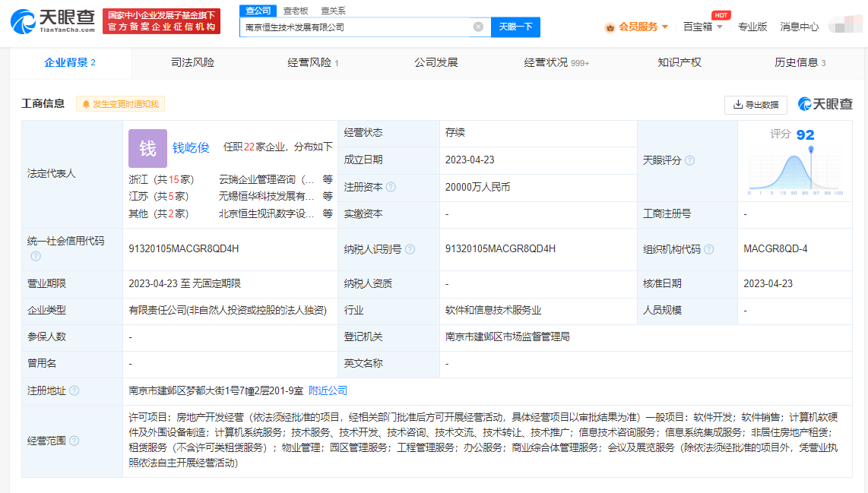Click the registered address 南京市建邺区梦都大街1号 text
Screen dimensions: 868x493
tap(216, 390)
